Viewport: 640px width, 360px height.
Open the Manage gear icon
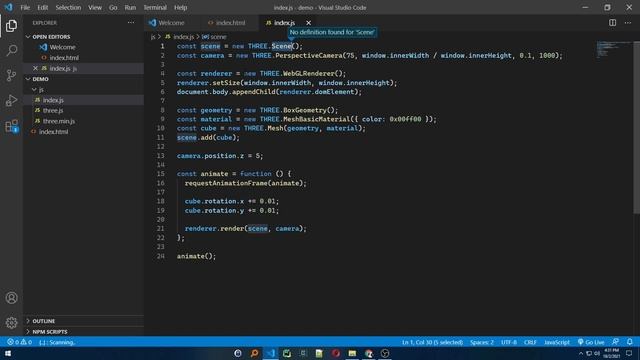(x=11, y=322)
